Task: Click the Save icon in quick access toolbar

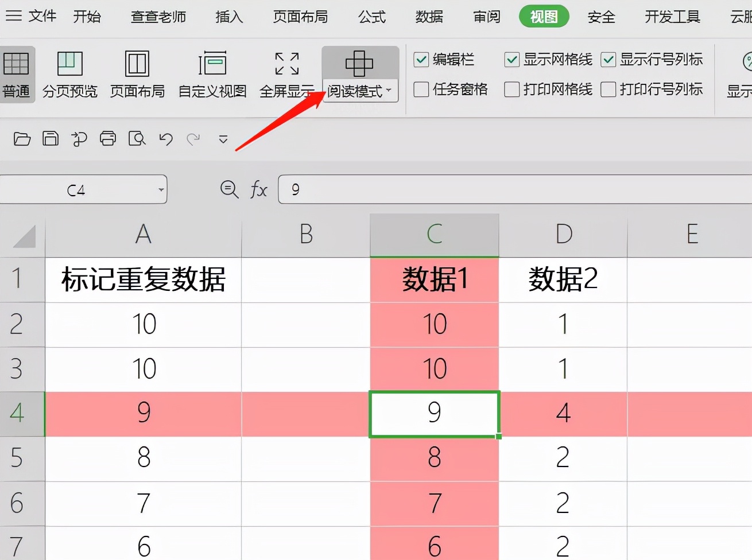Action: pos(51,139)
